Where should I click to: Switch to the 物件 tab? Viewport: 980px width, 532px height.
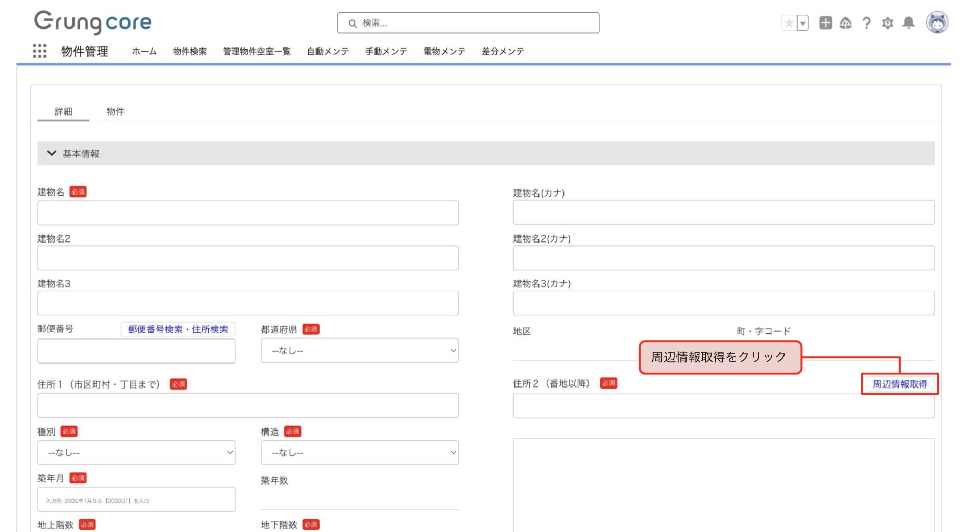click(x=115, y=111)
